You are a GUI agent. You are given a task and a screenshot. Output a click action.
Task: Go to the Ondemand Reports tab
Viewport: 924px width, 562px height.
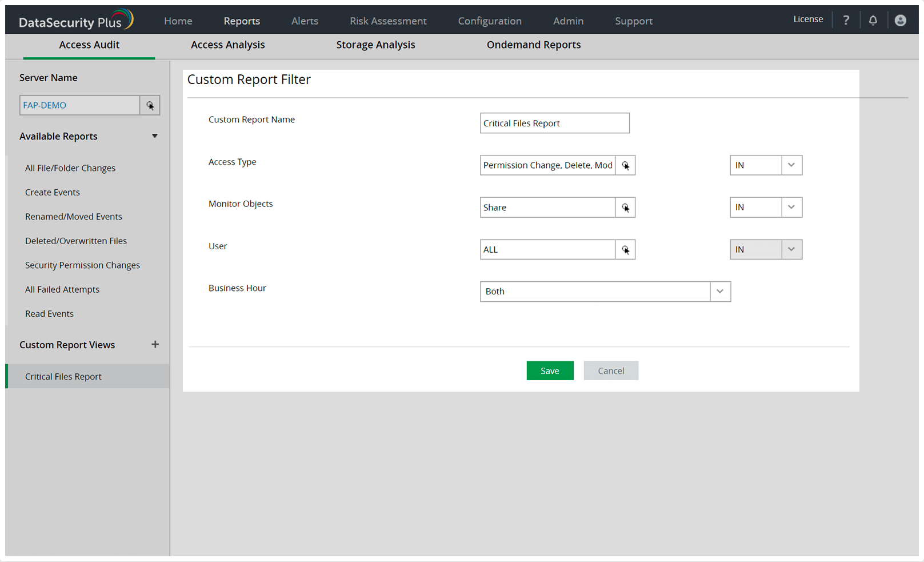point(533,45)
